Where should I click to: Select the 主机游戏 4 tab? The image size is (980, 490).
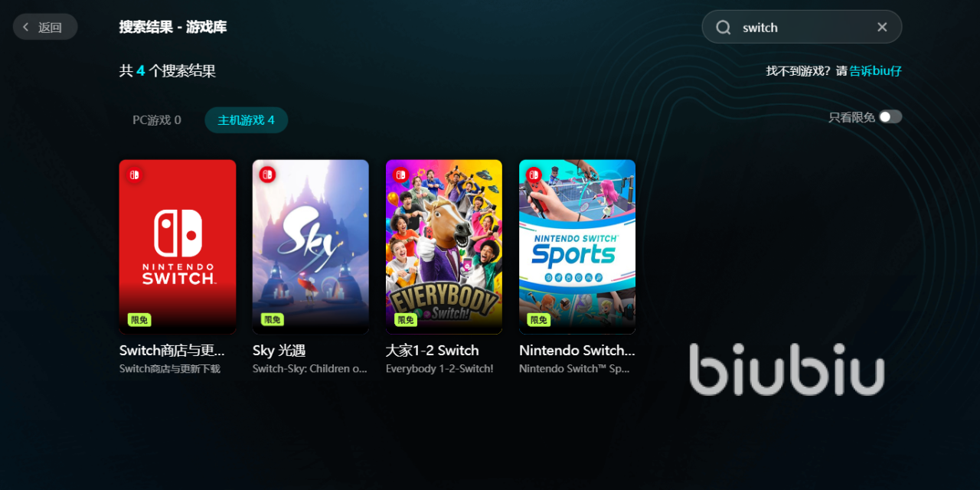[x=246, y=120]
